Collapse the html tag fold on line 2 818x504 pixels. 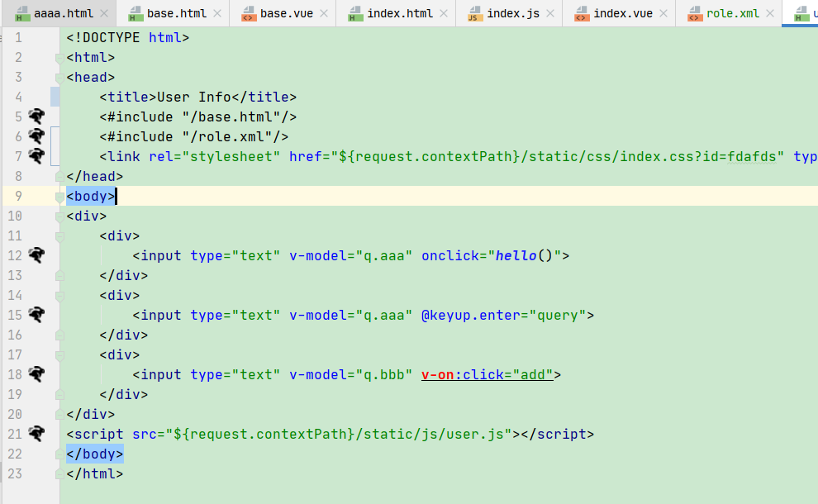(x=59, y=58)
